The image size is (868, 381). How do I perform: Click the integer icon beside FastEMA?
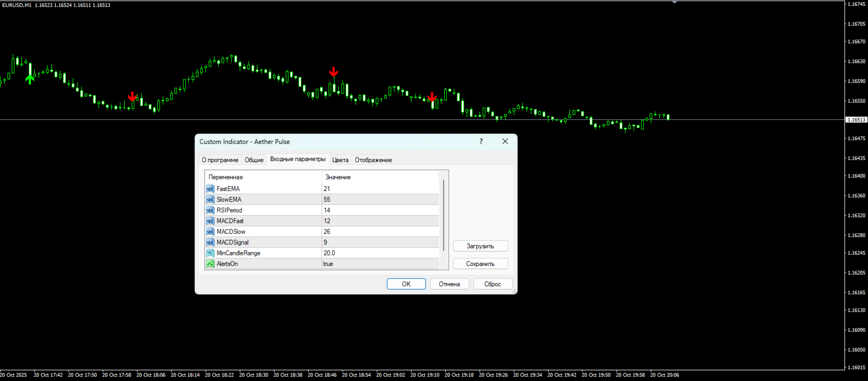(210, 189)
